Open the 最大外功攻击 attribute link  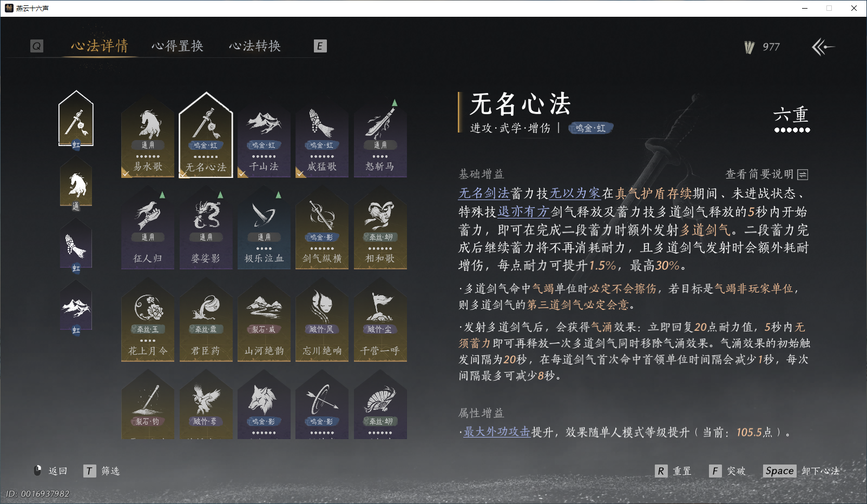pyautogui.click(x=497, y=432)
